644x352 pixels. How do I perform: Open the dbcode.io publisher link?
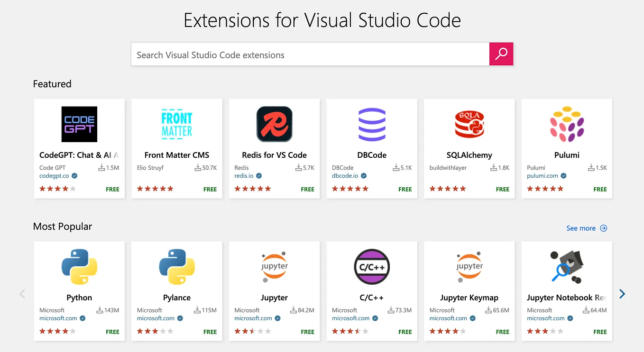(x=345, y=176)
